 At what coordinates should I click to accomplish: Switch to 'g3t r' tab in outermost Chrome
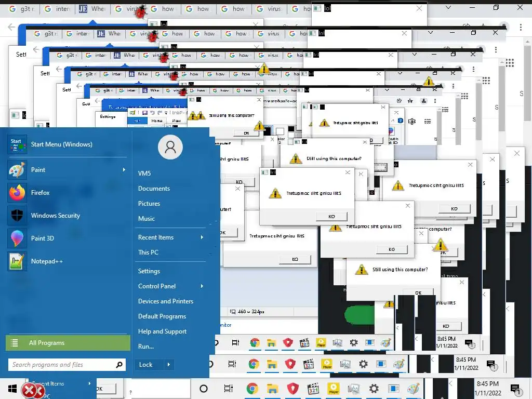point(22,9)
